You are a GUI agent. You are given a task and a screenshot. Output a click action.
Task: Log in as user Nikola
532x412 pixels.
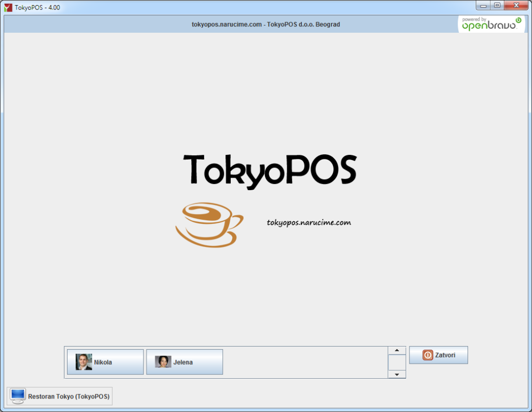click(x=105, y=362)
